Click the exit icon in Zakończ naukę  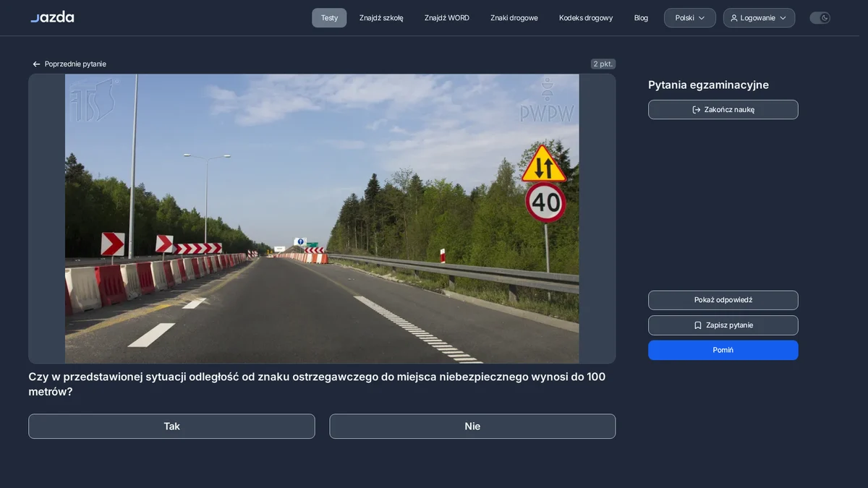[697, 110]
